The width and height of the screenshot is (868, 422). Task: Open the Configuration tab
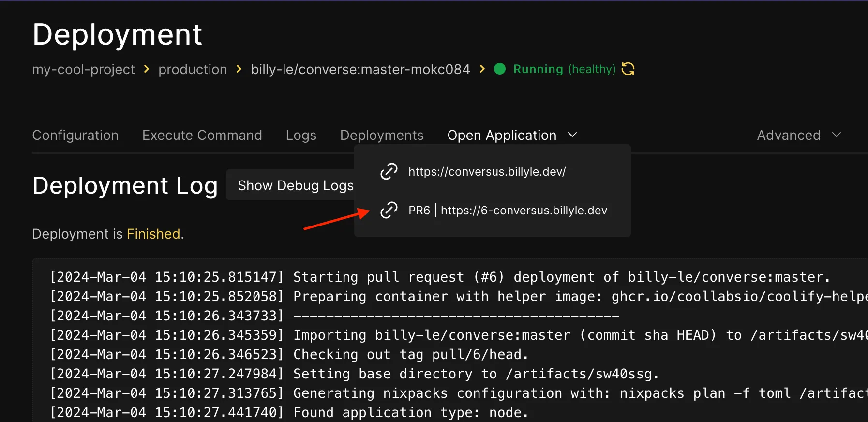(75, 135)
